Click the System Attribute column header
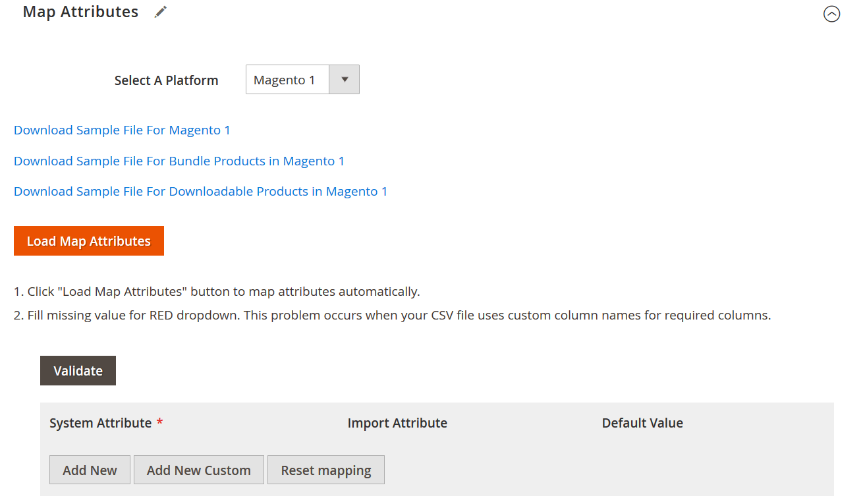 [x=101, y=422]
